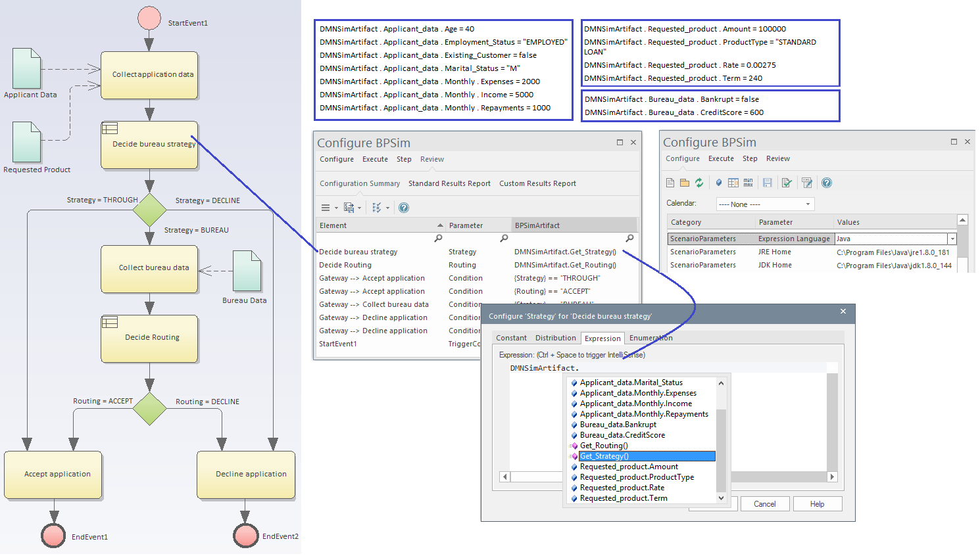Click the XML export icon
Screen dimensions: 980x556
tap(807, 183)
